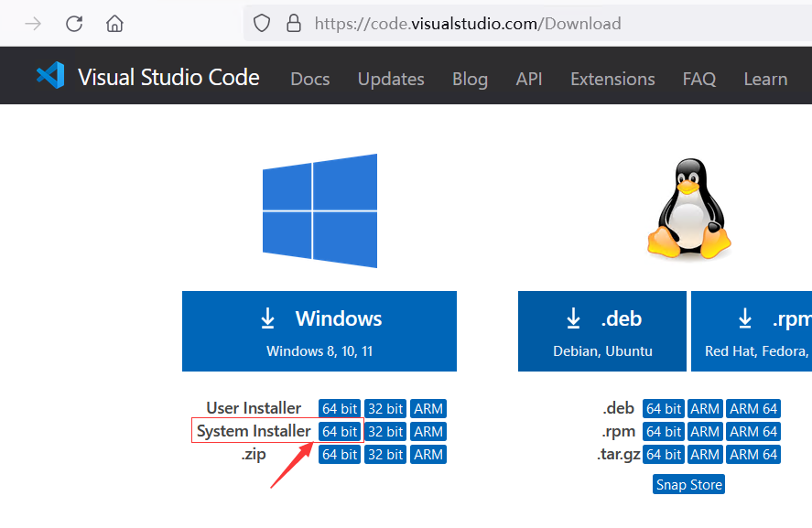Download Windows User Installer ARM

pos(428,408)
